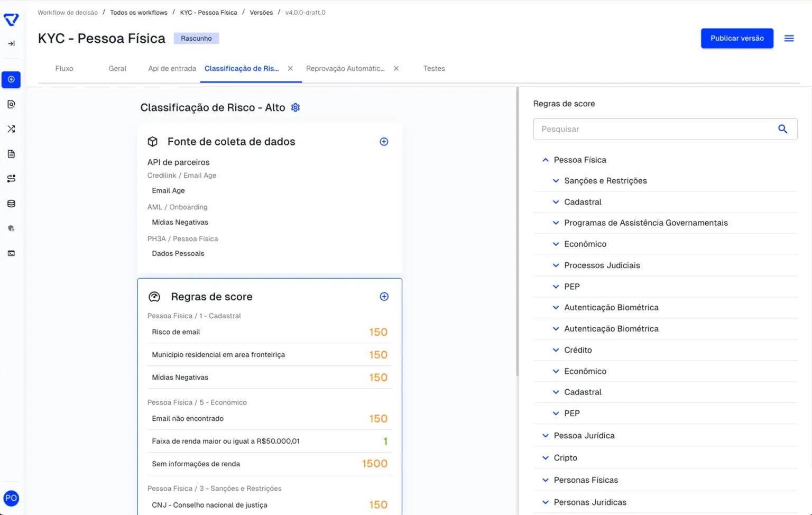Open the KYC - Pessoa Física breadcrumb
812x515 pixels.
click(208, 12)
